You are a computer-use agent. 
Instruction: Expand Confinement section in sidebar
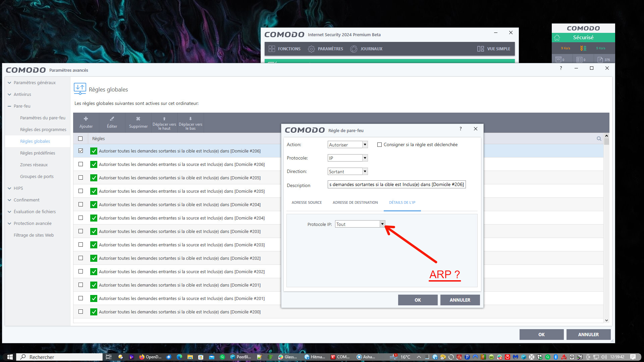click(x=9, y=200)
